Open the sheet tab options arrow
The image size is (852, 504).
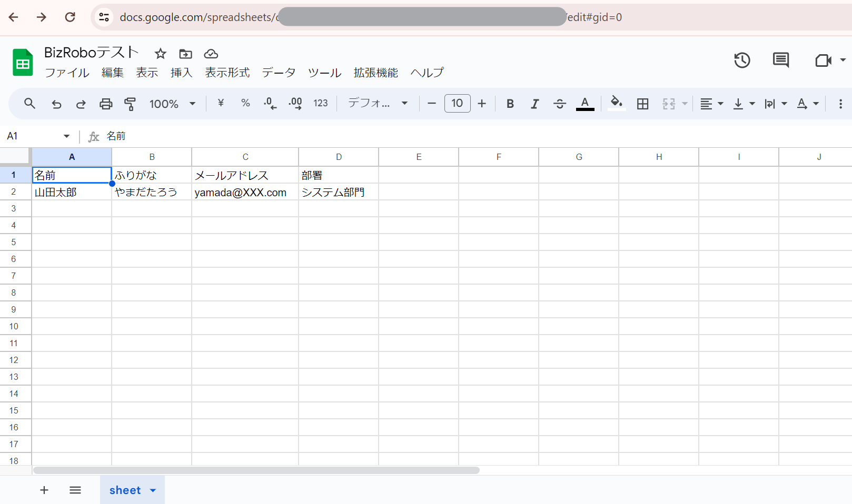153,490
